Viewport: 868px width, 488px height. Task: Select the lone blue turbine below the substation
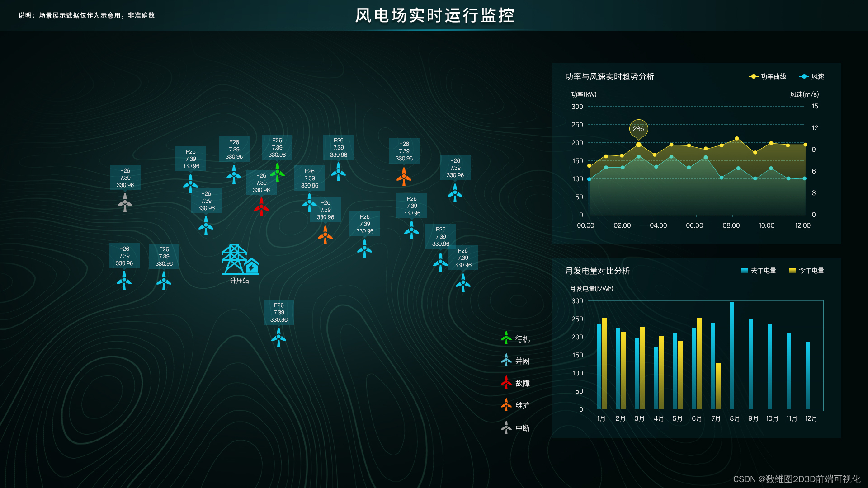pos(278,337)
